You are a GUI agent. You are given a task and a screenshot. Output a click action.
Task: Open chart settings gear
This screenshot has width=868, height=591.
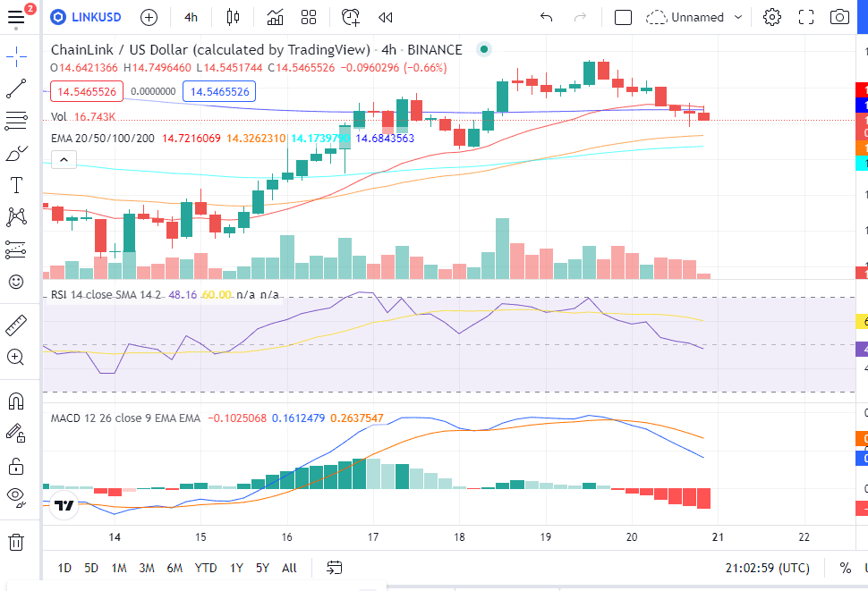pos(771,18)
